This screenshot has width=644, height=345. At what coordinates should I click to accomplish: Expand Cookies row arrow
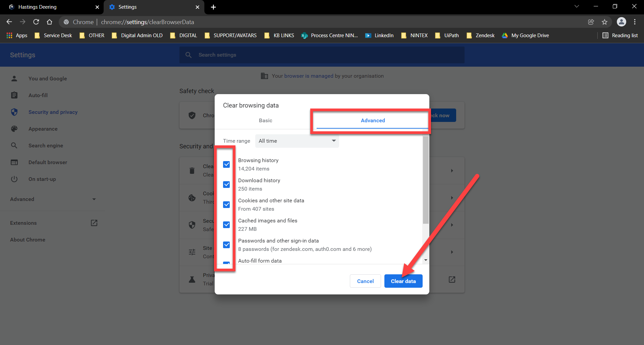point(452,198)
